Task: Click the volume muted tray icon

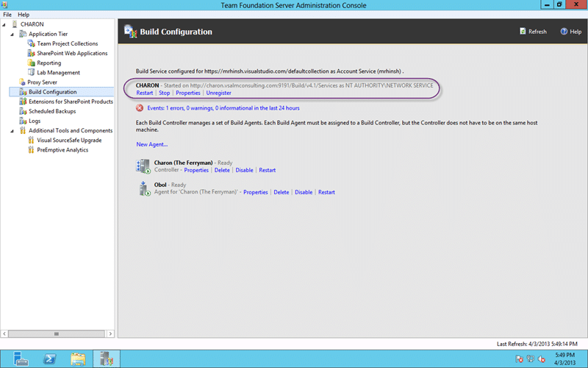Action: click(x=542, y=359)
